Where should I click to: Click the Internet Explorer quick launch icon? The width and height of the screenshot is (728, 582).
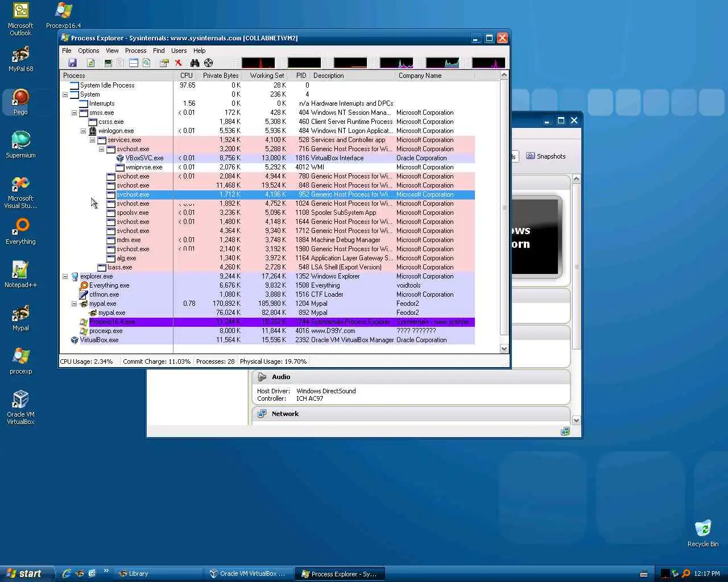point(67,573)
